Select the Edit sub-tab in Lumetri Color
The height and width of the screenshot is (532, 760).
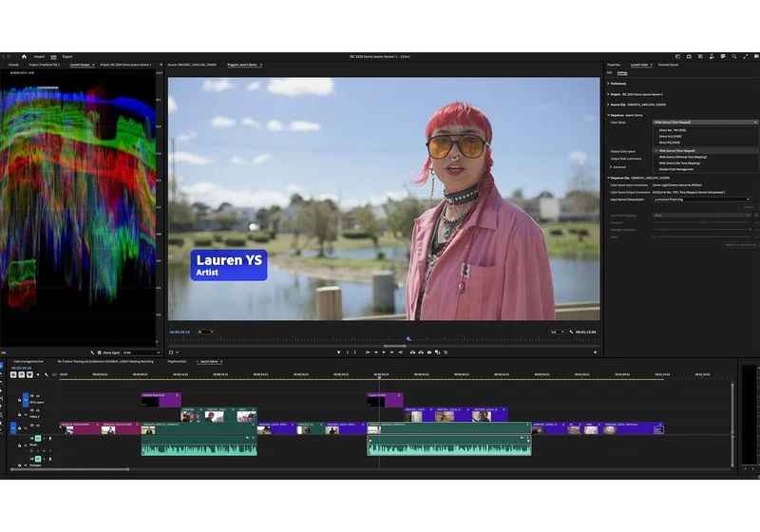pos(609,73)
